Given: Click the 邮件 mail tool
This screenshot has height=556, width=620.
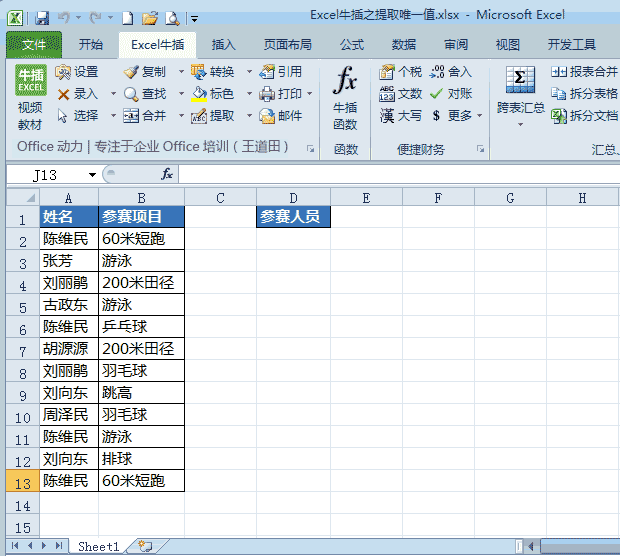Looking at the screenshot, I should 280,116.
